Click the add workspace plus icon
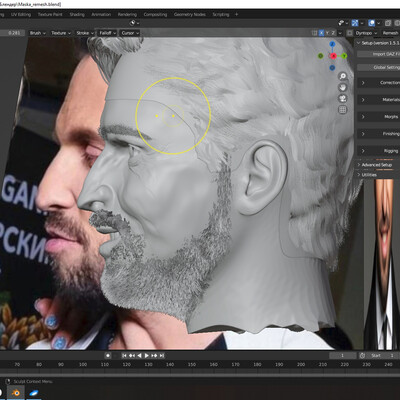400x400 pixels. tap(236, 14)
